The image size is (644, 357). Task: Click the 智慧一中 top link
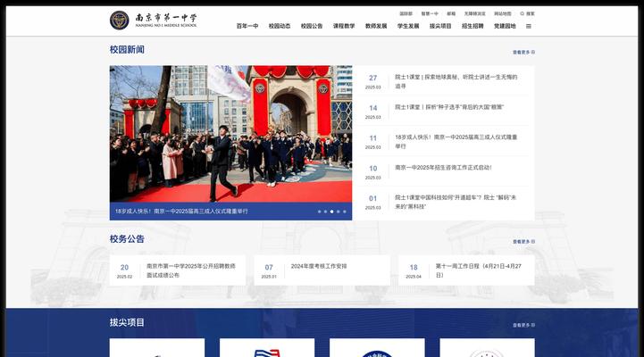(430, 13)
